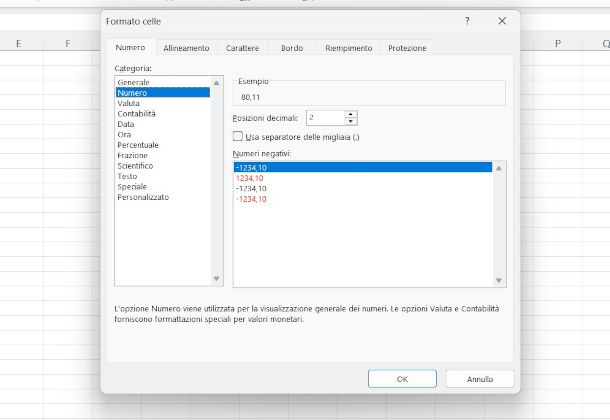Image resolution: width=610 pixels, height=420 pixels.
Task: Enable Usa separatore delle migliaia checkbox
Action: click(237, 136)
